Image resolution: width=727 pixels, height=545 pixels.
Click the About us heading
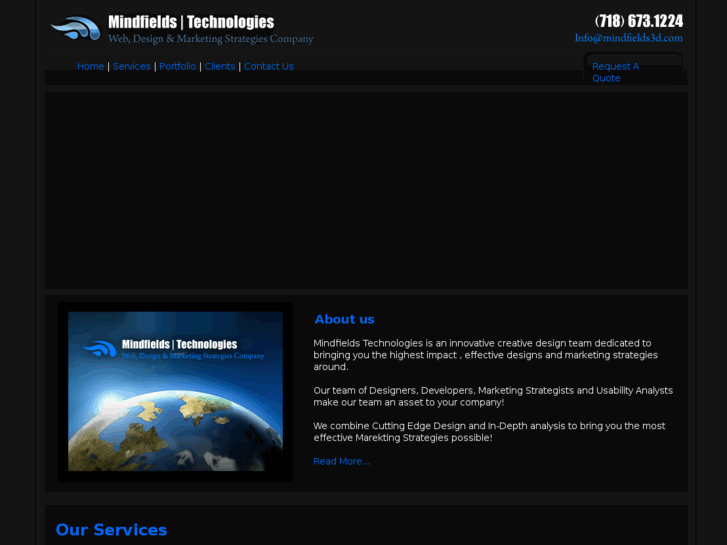coord(344,319)
